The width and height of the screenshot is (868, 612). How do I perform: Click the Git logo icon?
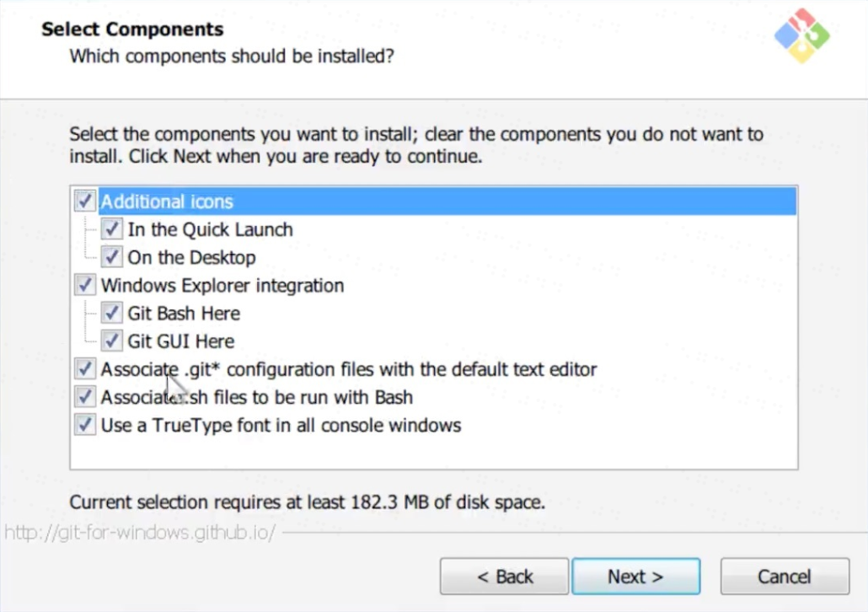click(x=801, y=35)
